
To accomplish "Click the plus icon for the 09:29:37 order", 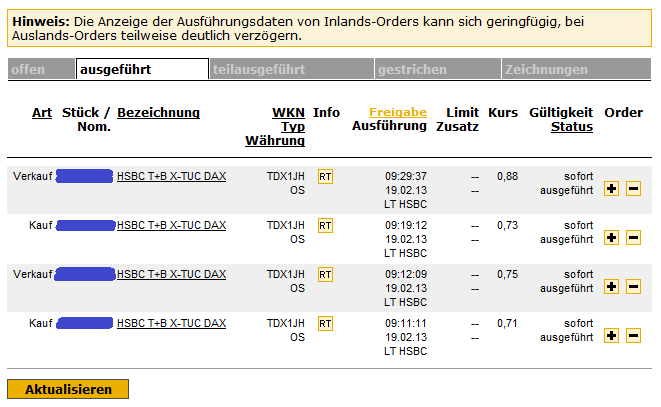I will click(x=612, y=189).
